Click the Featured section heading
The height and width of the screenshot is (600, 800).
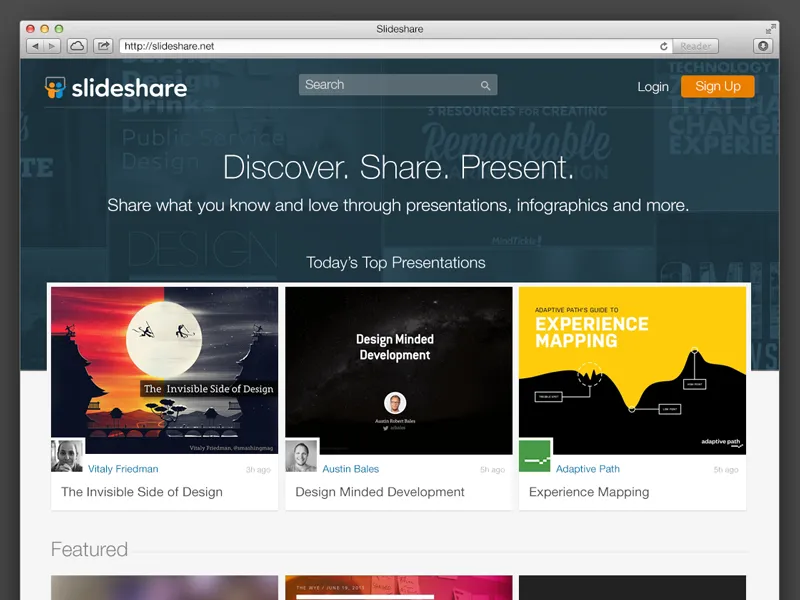tap(89, 549)
